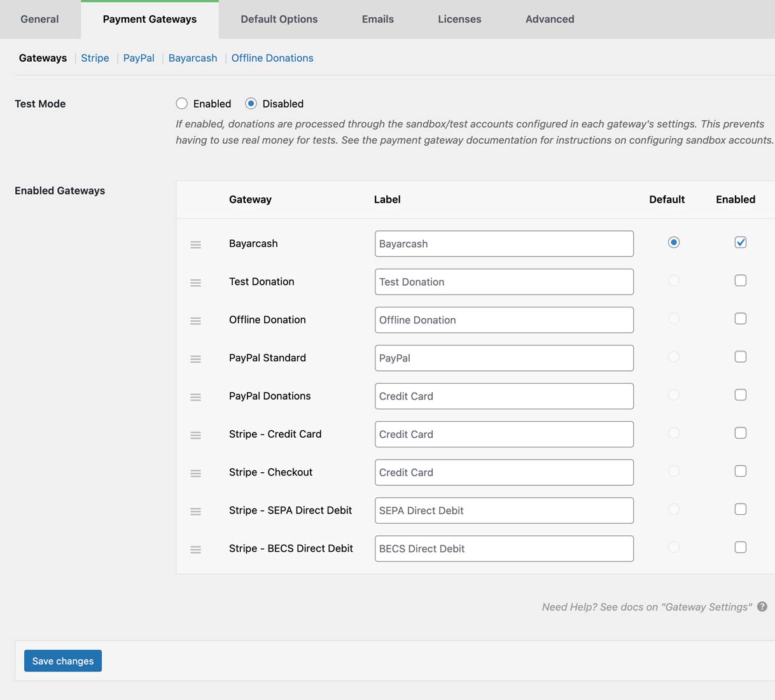Open the Default Options tab
Image resolution: width=775 pixels, height=700 pixels.
coord(279,19)
